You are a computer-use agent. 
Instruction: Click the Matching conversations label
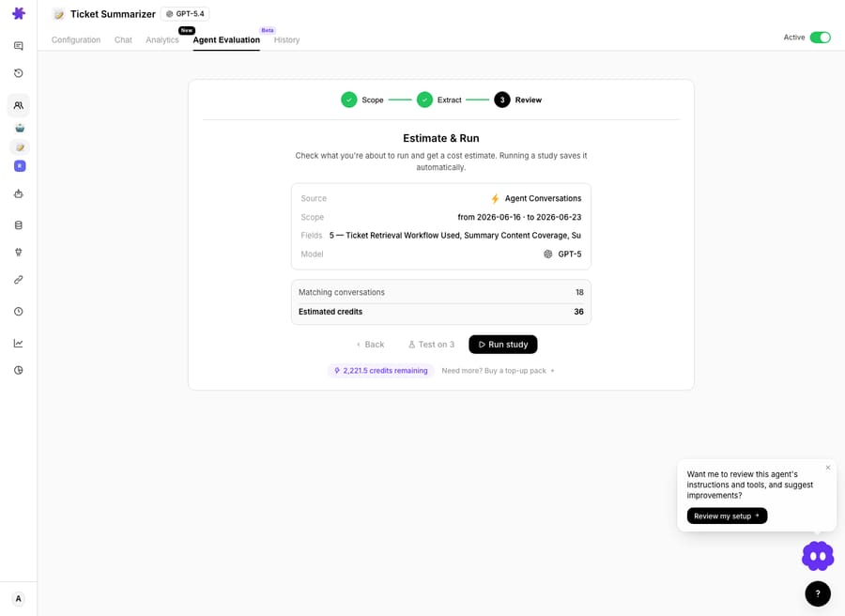point(342,292)
